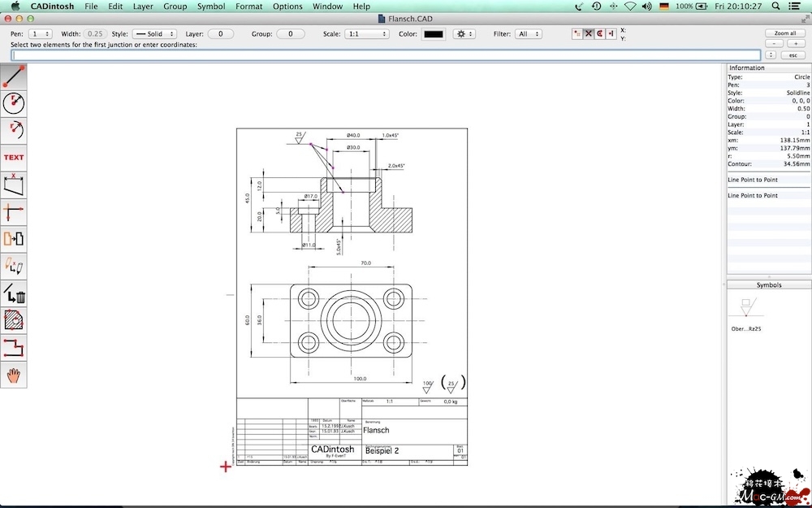The width and height of the screenshot is (812, 508).
Task: Toggle the intersection snap X mode
Action: click(x=588, y=33)
